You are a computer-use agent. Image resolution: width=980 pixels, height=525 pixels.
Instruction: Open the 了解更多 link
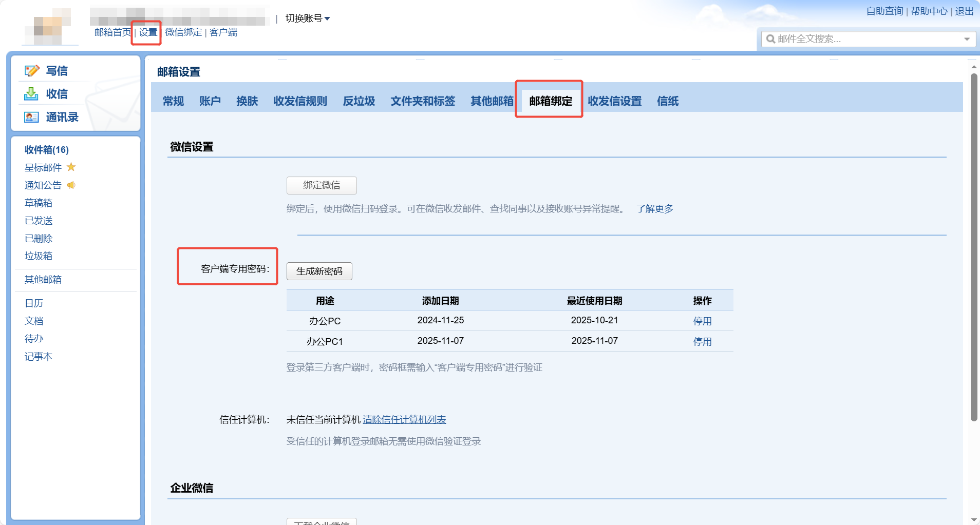tap(654, 209)
